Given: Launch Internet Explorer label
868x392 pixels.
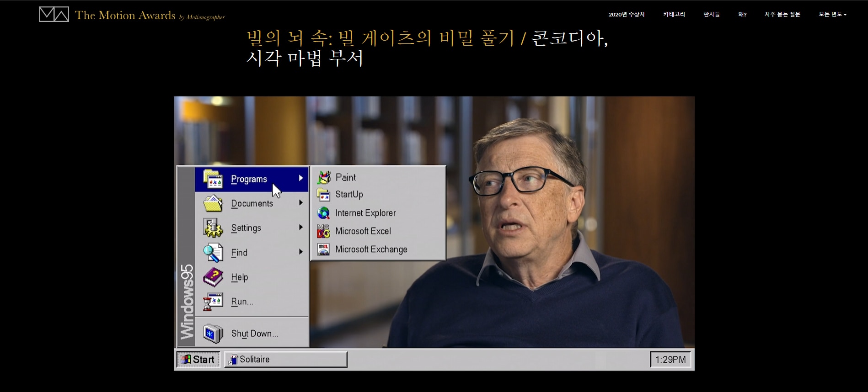Looking at the screenshot, I should (x=365, y=213).
